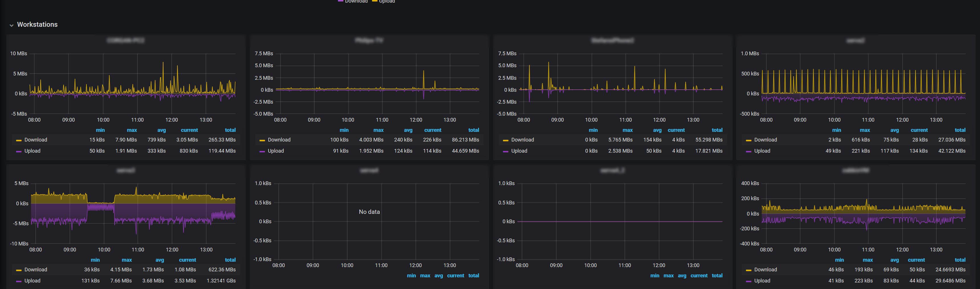Viewport: 980px width, 289px height.
Task: Toggle Upload series with 29.6486 MBs total
Action: tap(762, 281)
